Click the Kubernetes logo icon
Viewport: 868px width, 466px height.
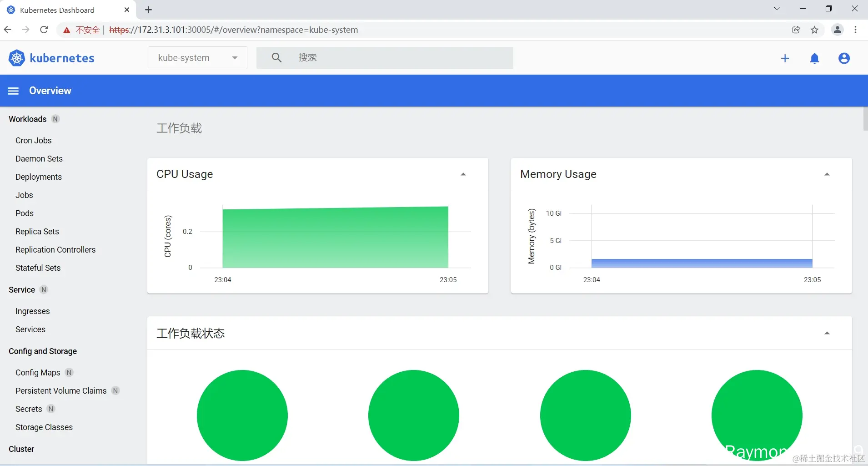coord(17,58)
